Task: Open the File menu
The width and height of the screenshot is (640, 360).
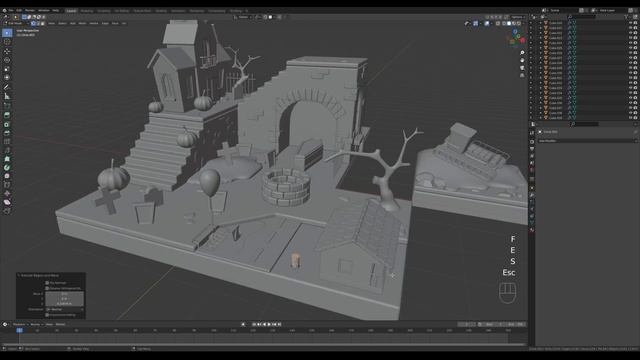Action: (11, 11)
